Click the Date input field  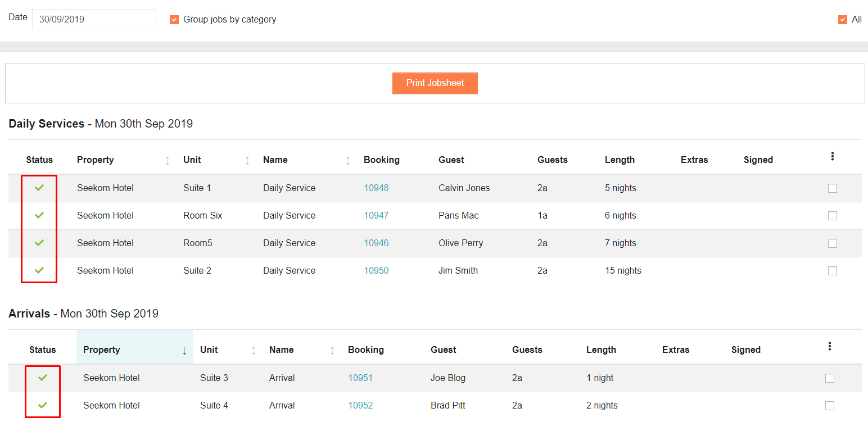coord(94,20)
